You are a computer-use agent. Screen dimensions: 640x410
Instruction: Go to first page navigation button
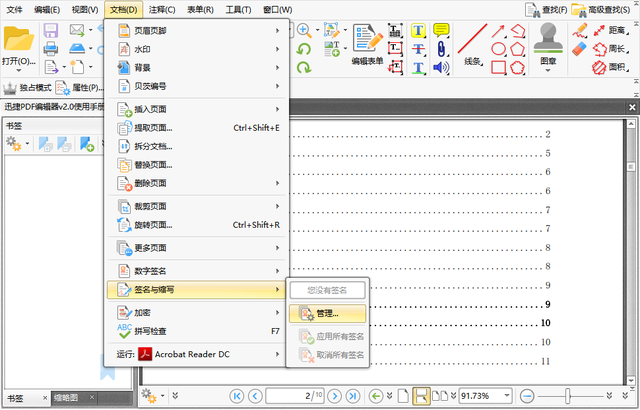tap(237, 396)
